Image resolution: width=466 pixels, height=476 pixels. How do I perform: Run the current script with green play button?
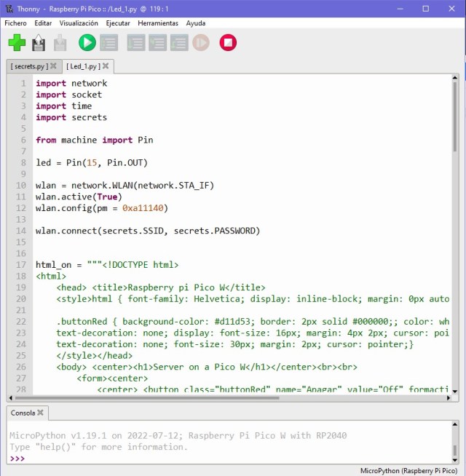(87, 42)
